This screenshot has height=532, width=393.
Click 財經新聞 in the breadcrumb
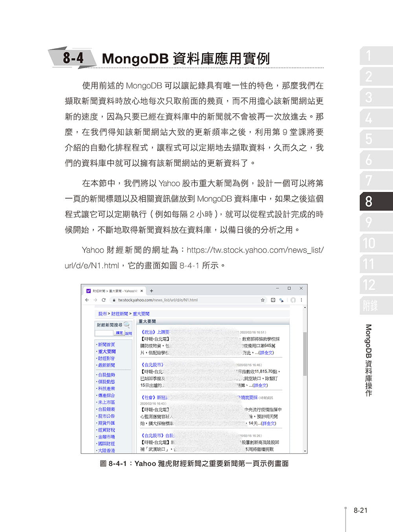pos(119,314)
